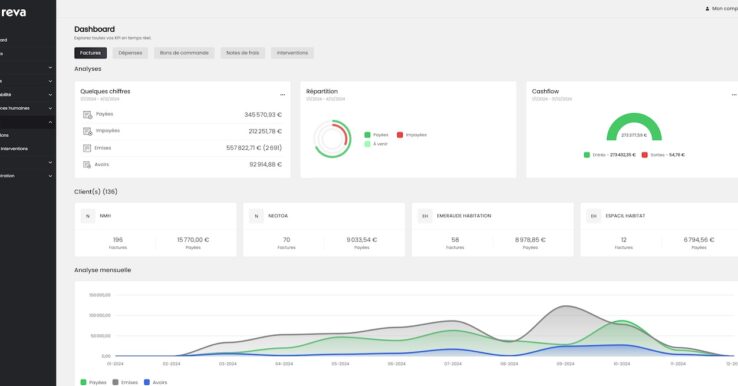The height and width of the screenshot is (386, 738).
Task: Click NEOTOA's 9 033,54 € paid amount
Action: 361,240
